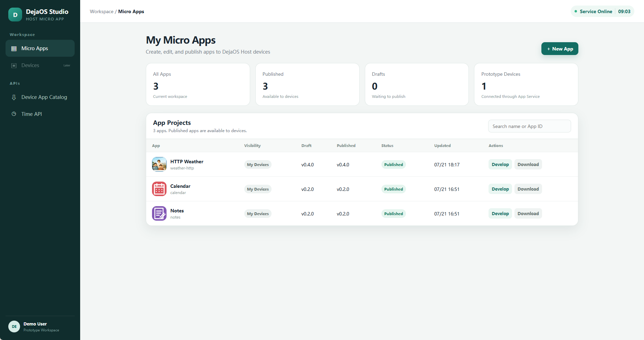
Task: Click the 07/21 18:17 updated time
Action: 447,165
